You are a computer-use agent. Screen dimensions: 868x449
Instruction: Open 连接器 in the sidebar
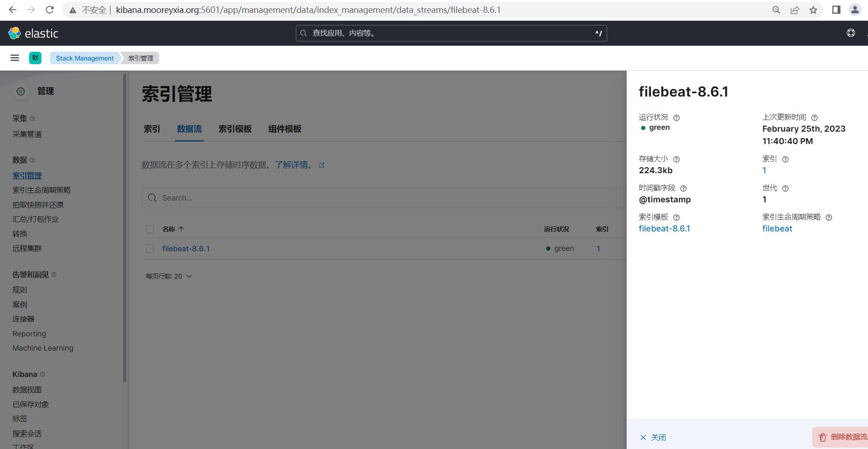pyautogui.click(x=24, y=319)
